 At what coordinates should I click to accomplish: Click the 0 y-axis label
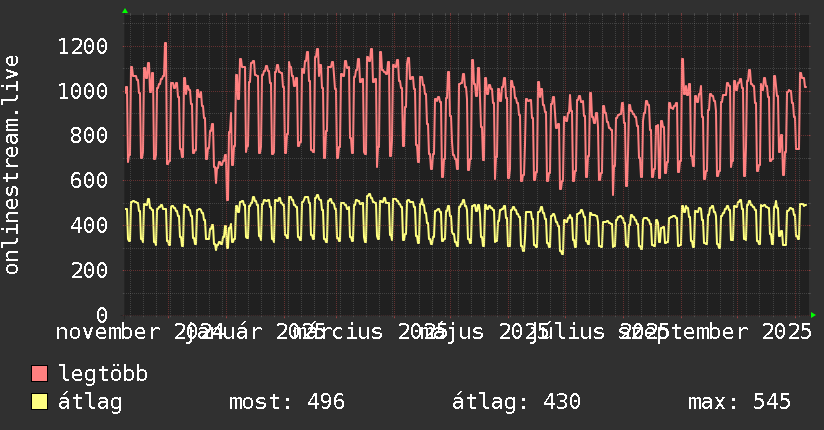click(x=102, y=315)
